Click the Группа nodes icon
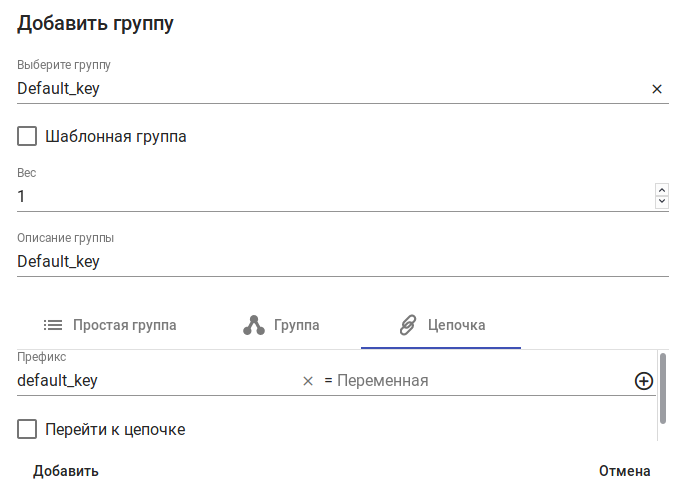 (254, 325)
